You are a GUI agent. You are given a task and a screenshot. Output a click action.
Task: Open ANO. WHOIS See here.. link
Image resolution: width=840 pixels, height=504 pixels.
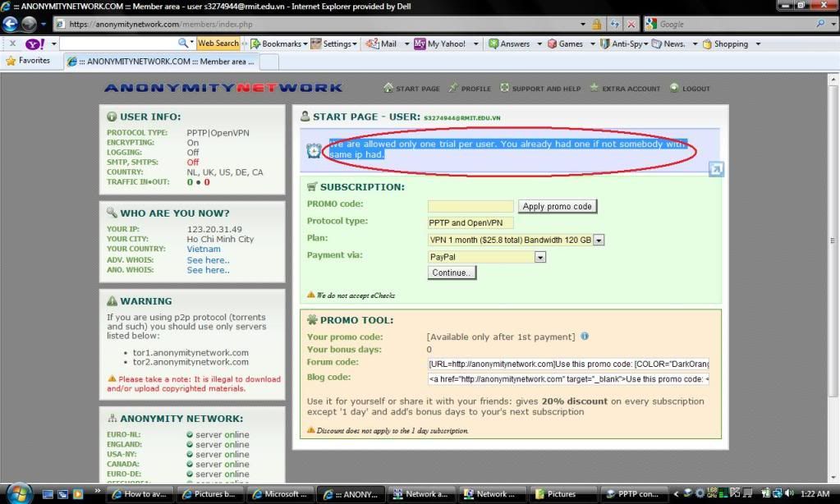[x=208, y=270]
